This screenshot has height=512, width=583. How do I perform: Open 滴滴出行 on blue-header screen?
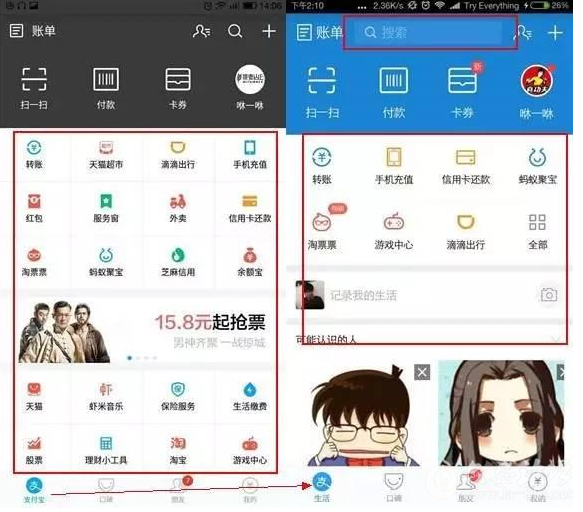pyautogui.click(x=466, y=231)
